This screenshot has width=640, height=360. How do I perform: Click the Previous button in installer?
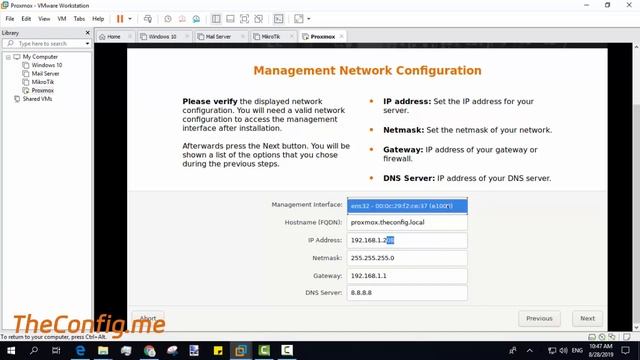[539, 318]
